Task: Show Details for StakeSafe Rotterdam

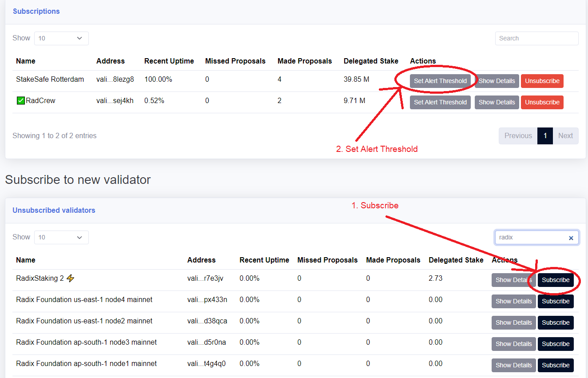Action: (497, 81)
